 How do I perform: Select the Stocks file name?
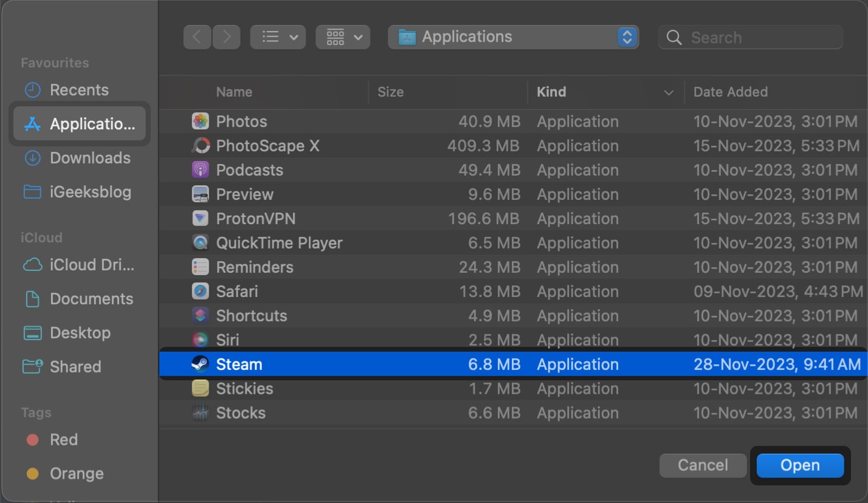click(x=241, y=413)
